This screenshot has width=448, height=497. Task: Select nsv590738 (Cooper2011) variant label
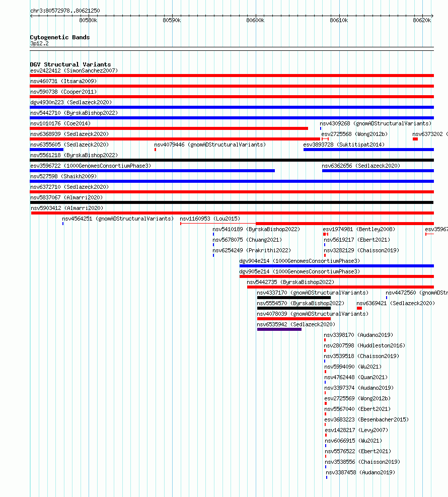[63, 92]
